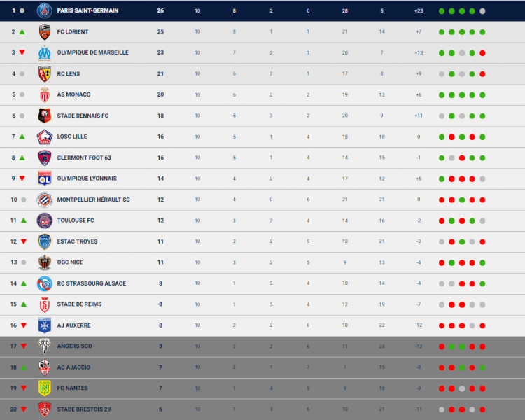
Task: Click the FC Nantes yellow crest
Action: [45, 388]
